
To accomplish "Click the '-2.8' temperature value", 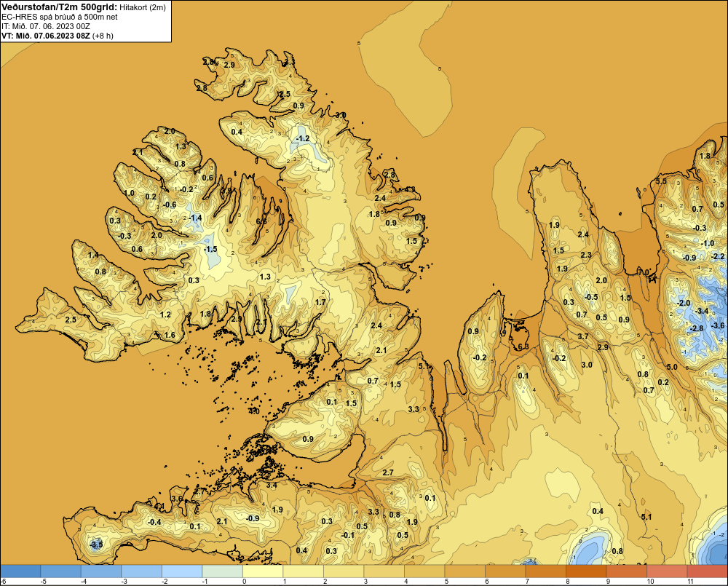I will (697, 328).
